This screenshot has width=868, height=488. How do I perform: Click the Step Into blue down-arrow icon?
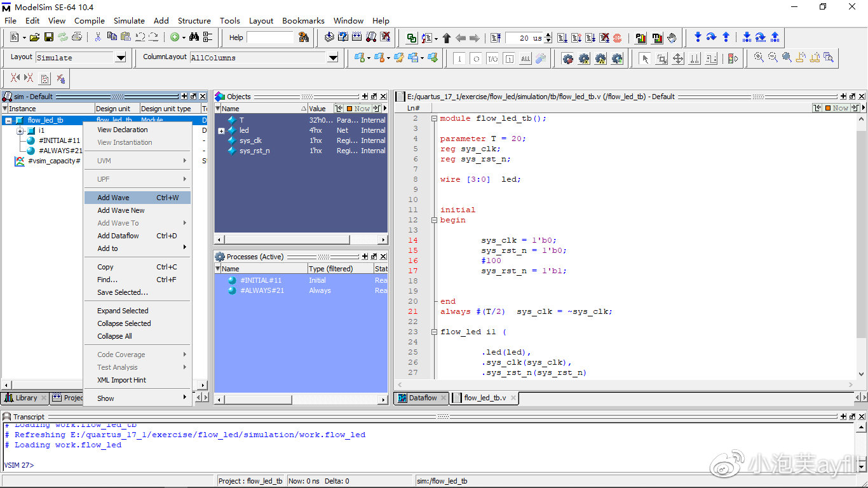click(x=698, y=37)
